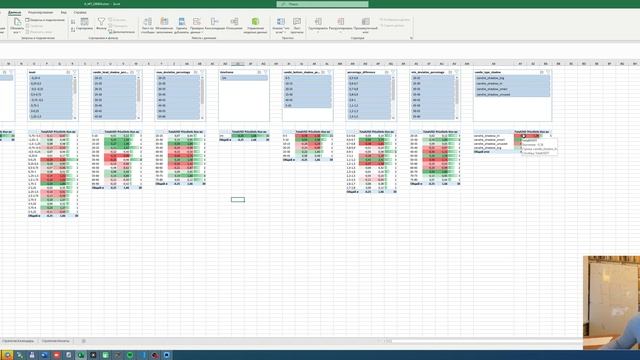Open the View (Вид) ribbon tab
The width and height of the screenshot is (640, 360).
coord(63,13)
